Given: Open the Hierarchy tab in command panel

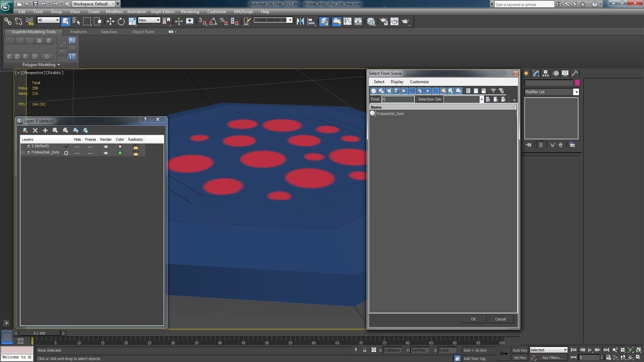Looking at the screenshot, I should 545,73.
